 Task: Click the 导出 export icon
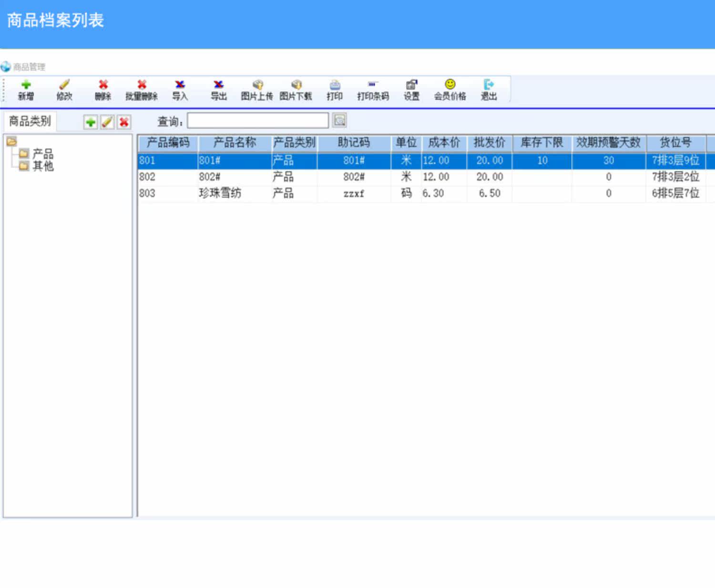point(218,85)
